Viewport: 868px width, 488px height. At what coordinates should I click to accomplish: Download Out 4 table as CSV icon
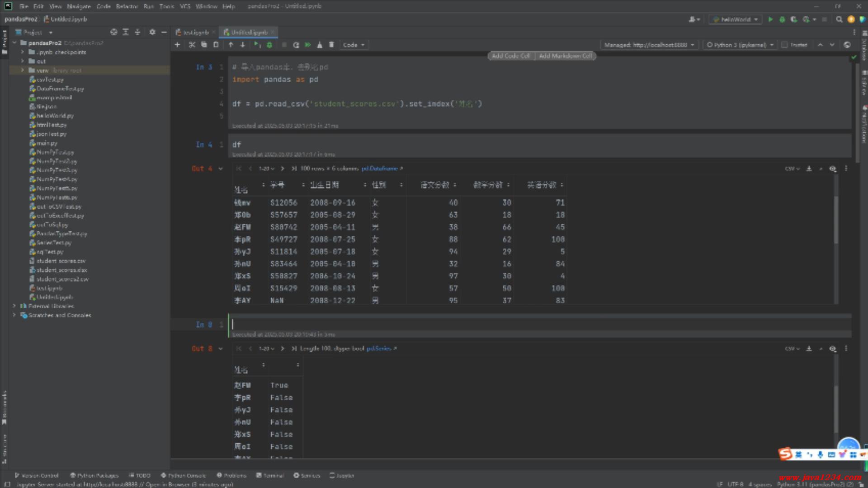(x=809, y=169)
